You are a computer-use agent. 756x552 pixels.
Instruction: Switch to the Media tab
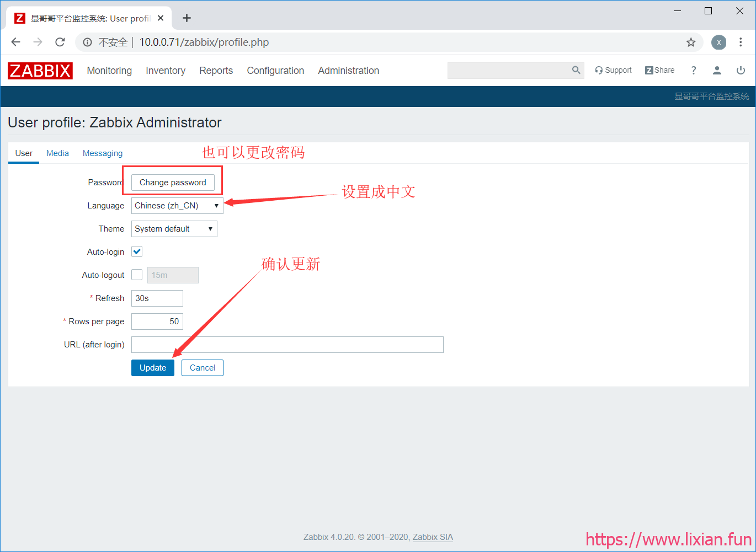click(x=57, y=153)
